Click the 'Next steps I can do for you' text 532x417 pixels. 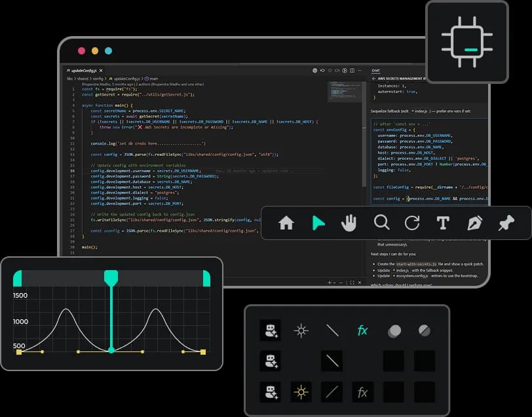393,254
